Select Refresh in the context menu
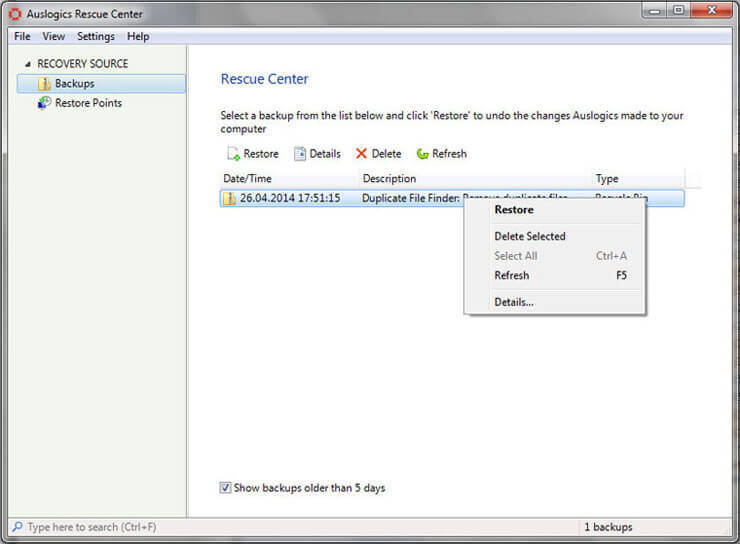 (512, 276)
